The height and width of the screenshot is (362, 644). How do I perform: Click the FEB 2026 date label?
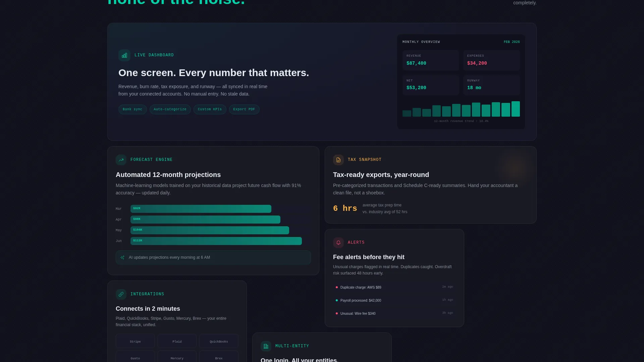pyautogui.click(x=512, y=42)
